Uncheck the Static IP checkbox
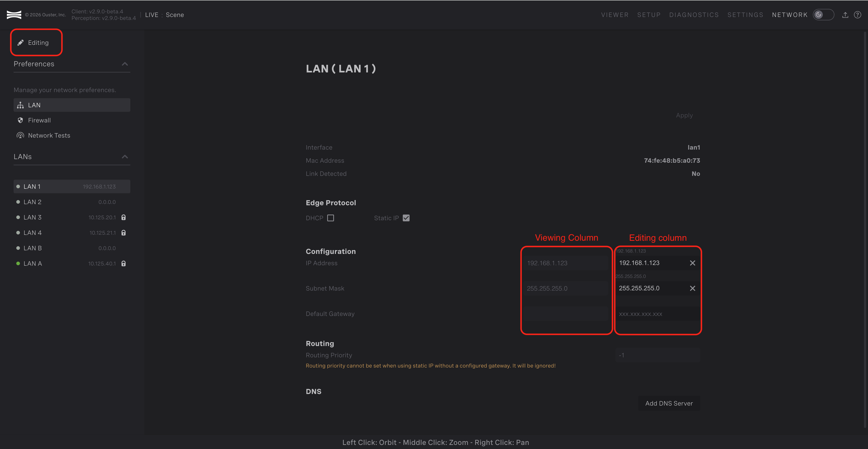This screenshot has width=868, height=449. click(406, 218)
